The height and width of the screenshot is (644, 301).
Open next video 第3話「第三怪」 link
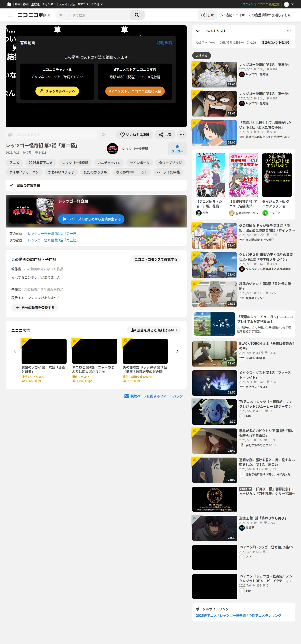click(x=53, y=240)
